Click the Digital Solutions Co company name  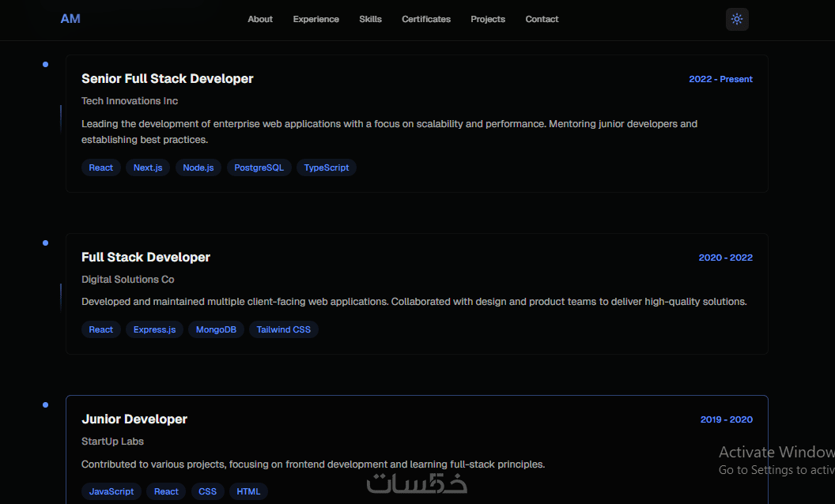[128, 280]
